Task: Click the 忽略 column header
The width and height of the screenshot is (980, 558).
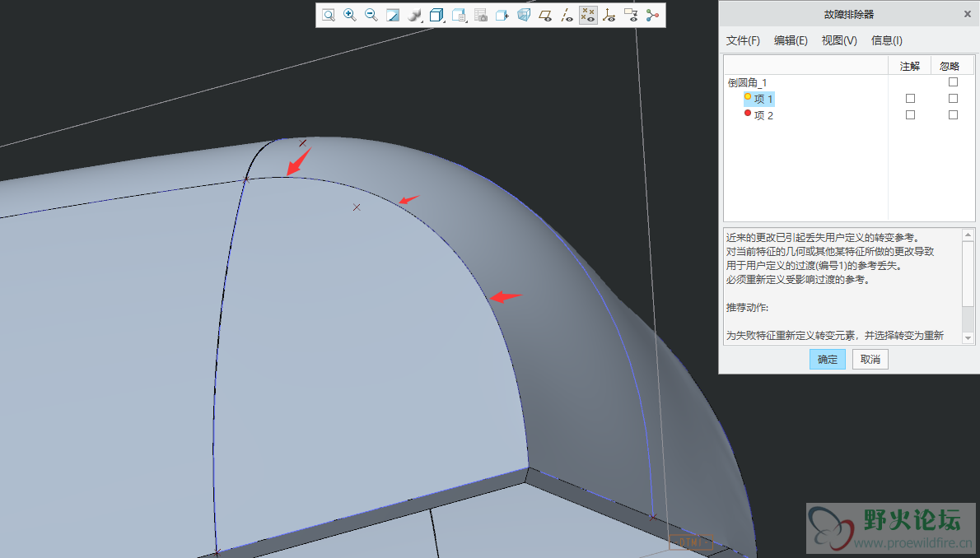Action: click(x=950, y=66)
